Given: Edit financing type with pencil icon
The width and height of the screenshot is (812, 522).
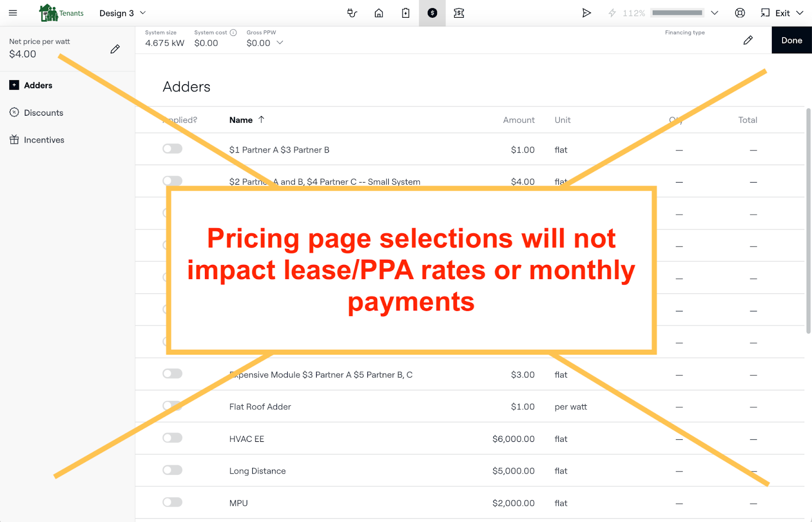Looking at the screenshot, I should coord(748,40).
